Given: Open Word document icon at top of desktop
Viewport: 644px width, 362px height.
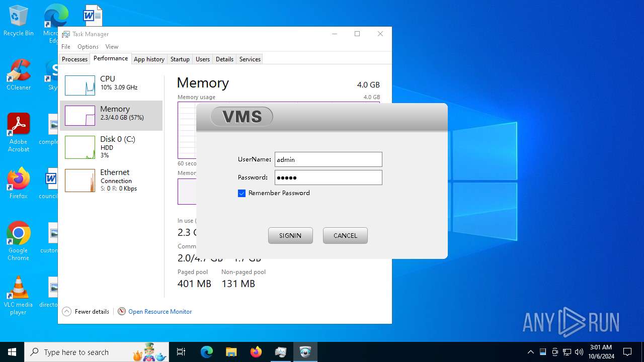Looking at the screenshot, I should (93, 15).
